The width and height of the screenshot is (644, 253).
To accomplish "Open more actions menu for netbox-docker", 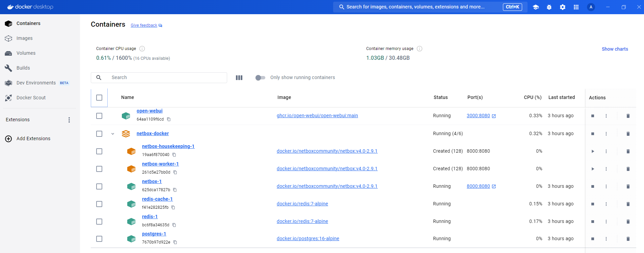I will point(606,134).
